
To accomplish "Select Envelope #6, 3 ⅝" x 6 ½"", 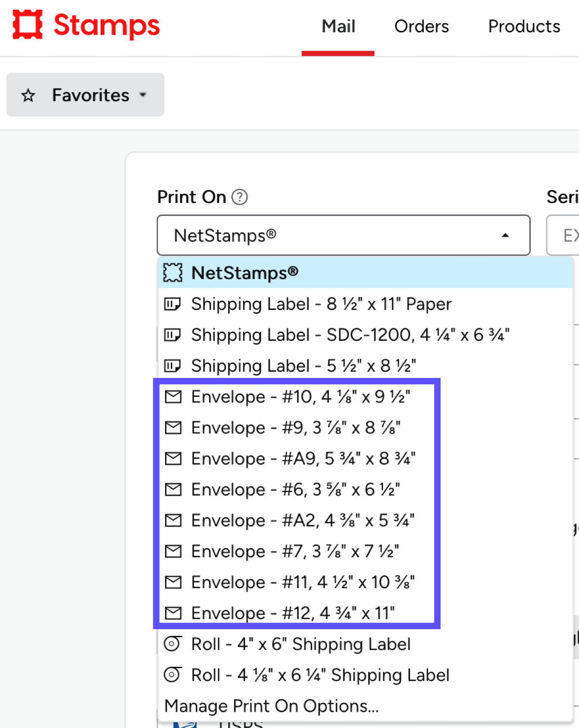I will point(365,489).
